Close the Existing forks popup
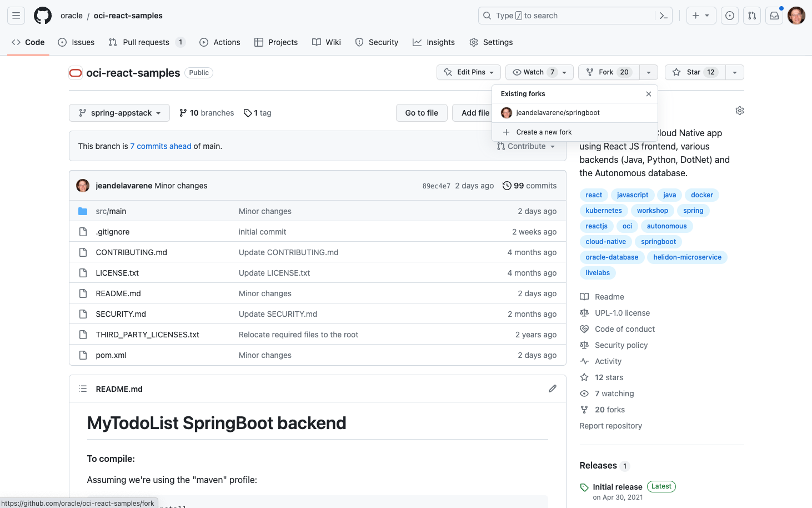 coord(648,94)
